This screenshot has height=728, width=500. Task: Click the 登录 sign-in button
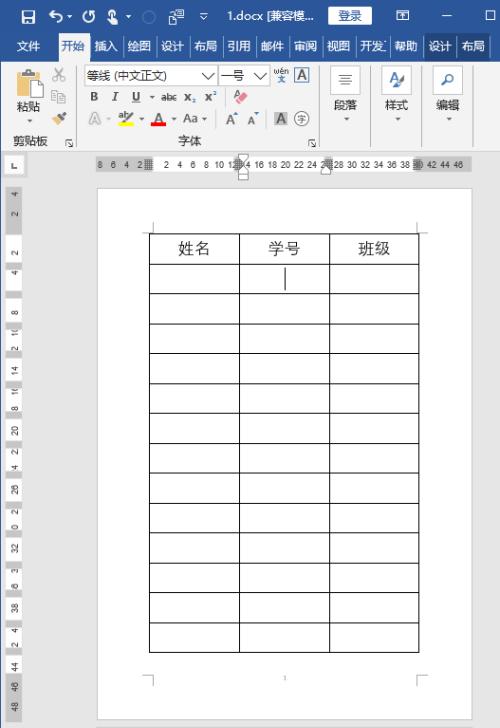click(x=350, y=16)
